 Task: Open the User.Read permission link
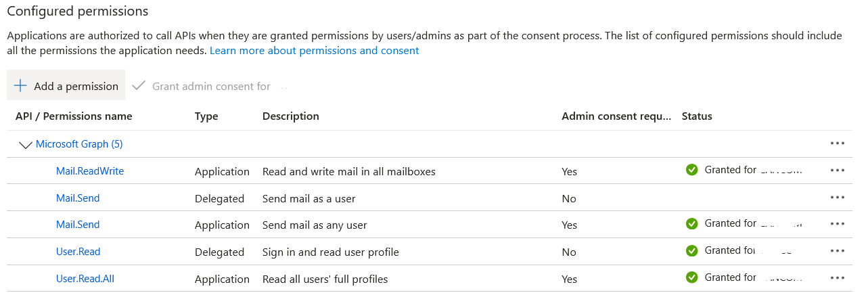click(78, 252)
